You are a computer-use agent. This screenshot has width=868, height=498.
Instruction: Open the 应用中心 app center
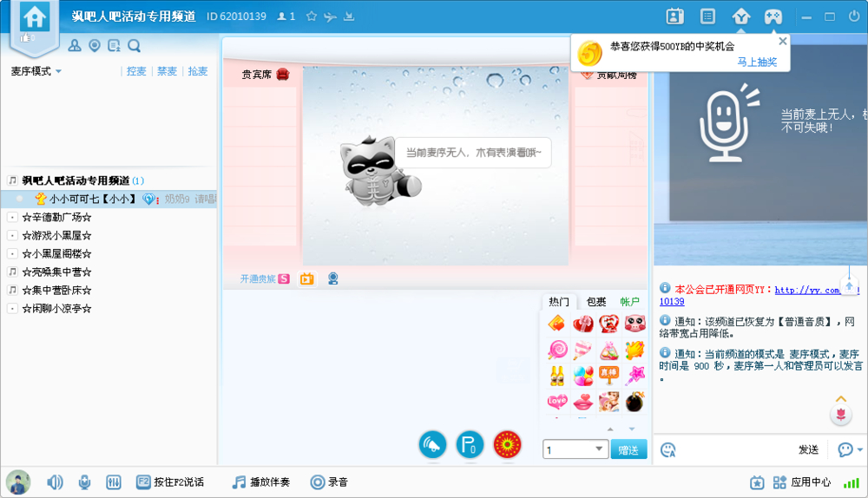click(802, 482)
